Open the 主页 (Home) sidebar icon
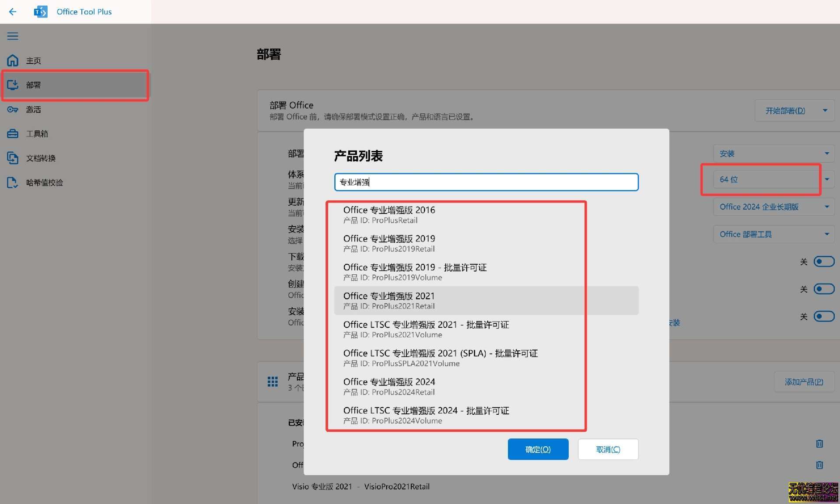The image size is (840, 504). [33, 60]
